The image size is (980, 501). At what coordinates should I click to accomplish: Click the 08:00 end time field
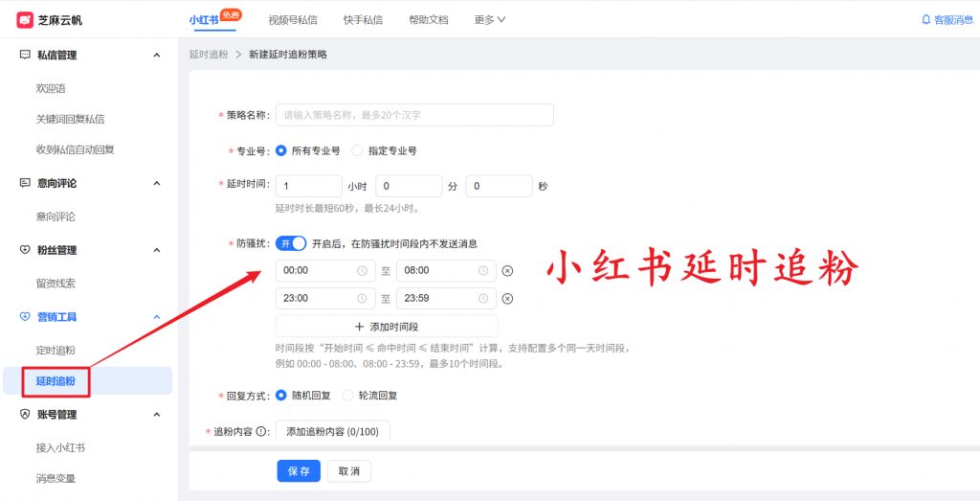pos(446,271)
